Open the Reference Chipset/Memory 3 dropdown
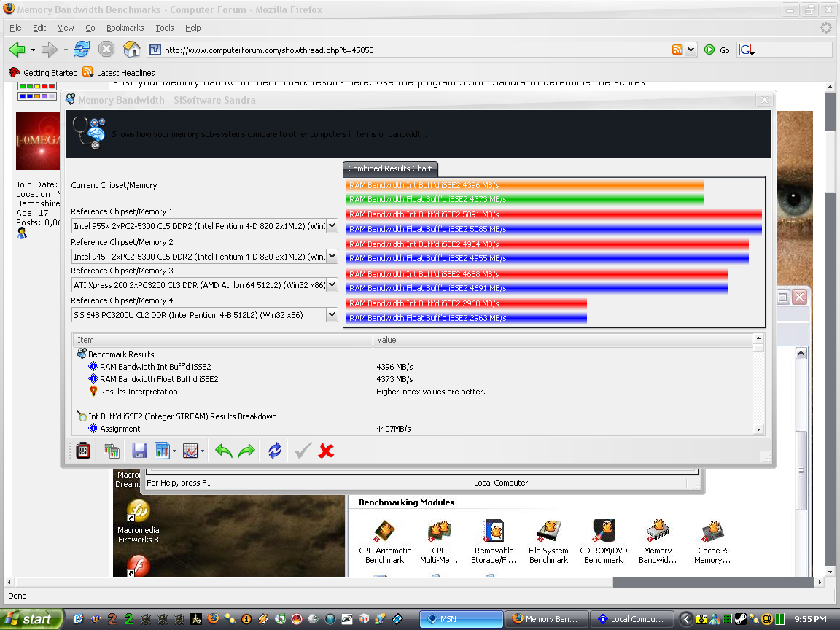The image size is (840, 630). (332, 285)
